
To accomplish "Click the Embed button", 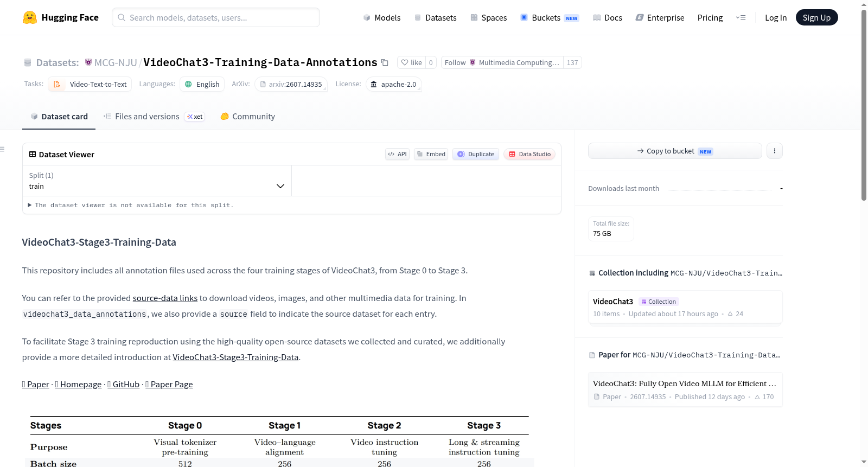I will (431, 154).
